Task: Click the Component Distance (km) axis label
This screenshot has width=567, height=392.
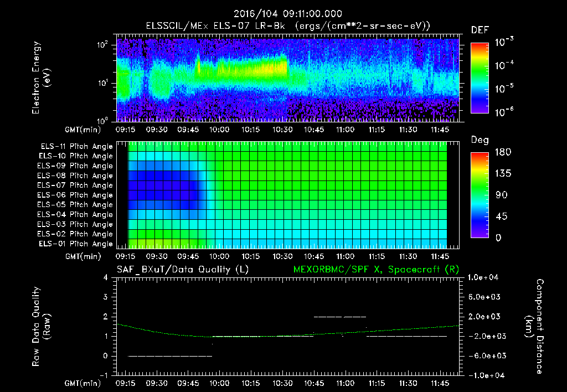Action: point(534,327)
